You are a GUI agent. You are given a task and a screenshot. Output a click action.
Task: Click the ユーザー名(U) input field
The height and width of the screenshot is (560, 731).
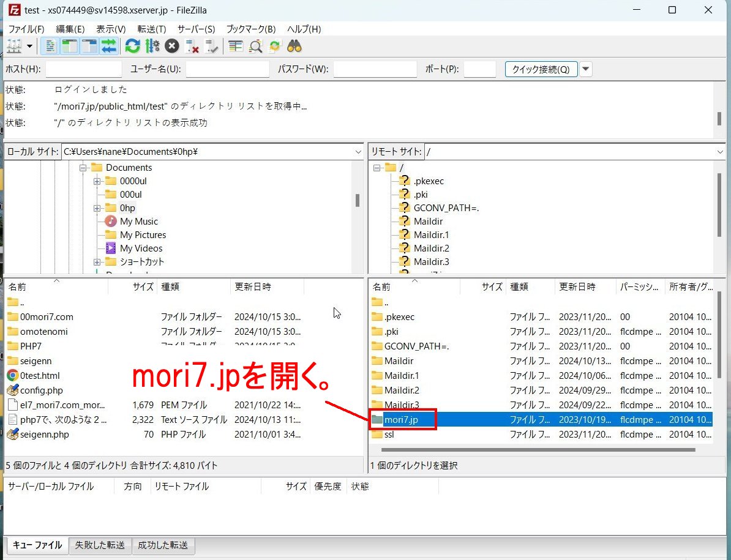tap(228, 69)
